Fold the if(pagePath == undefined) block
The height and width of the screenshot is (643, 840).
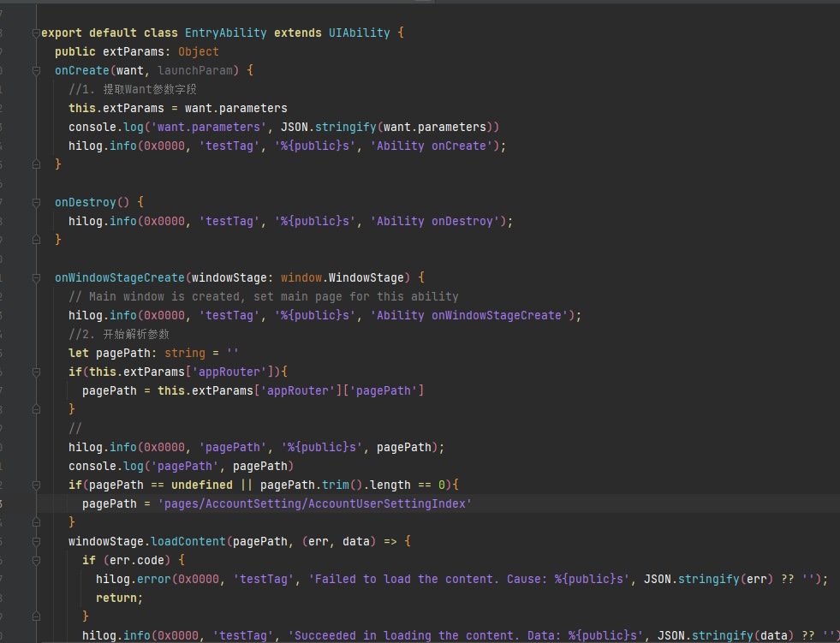tap(36, 485)
